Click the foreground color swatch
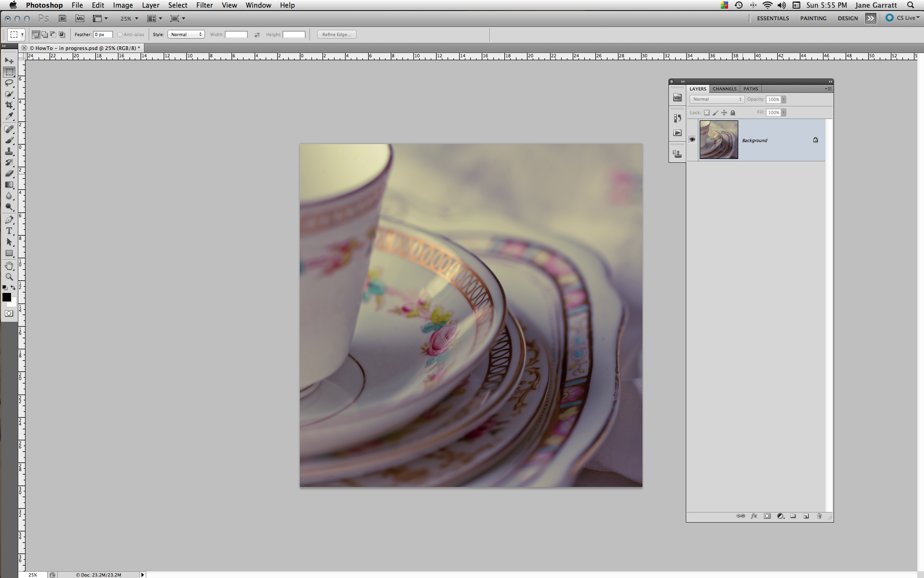 (7, 297)
